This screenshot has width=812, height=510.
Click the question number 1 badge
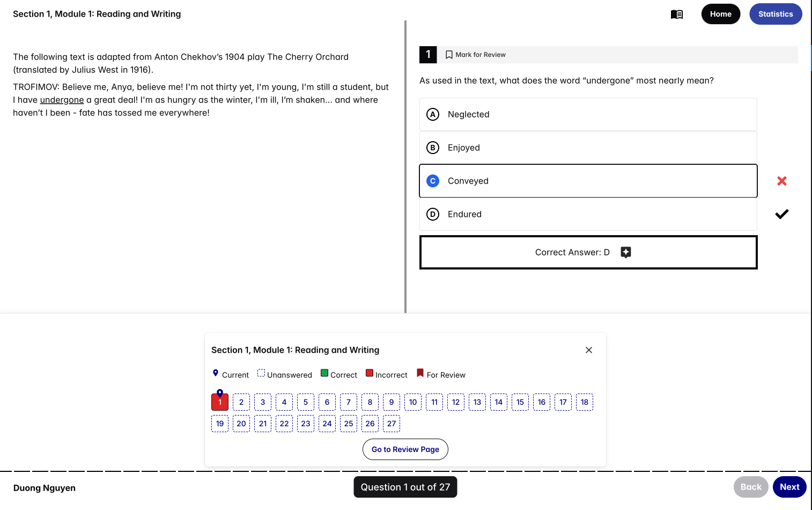pos(428,55)
